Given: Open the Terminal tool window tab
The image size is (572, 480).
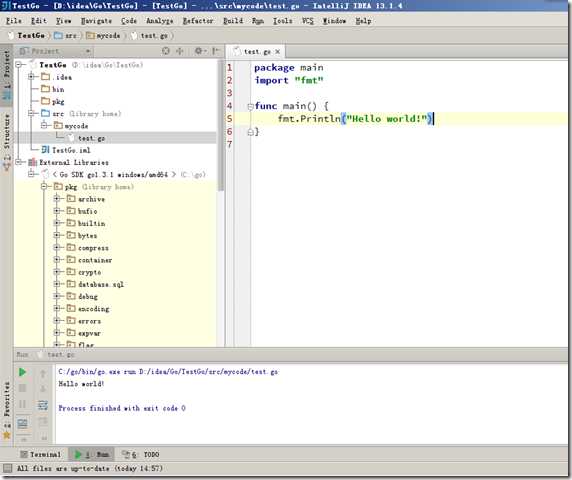Looking at the screenshot, I should (x=41, y=454).
